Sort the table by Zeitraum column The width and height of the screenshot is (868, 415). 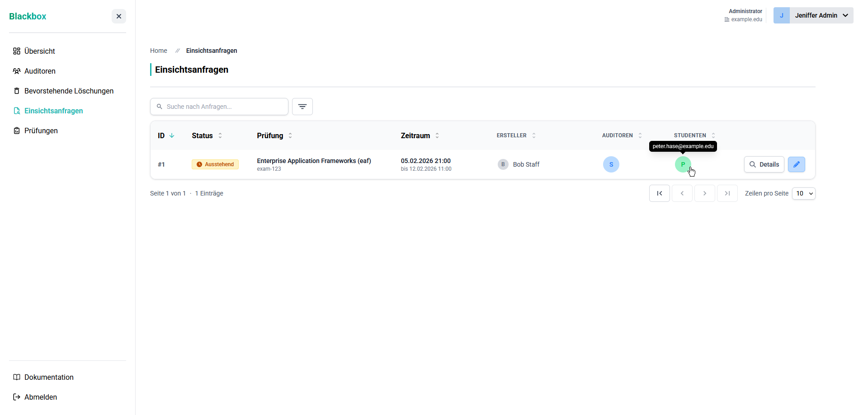pos(420,135)
